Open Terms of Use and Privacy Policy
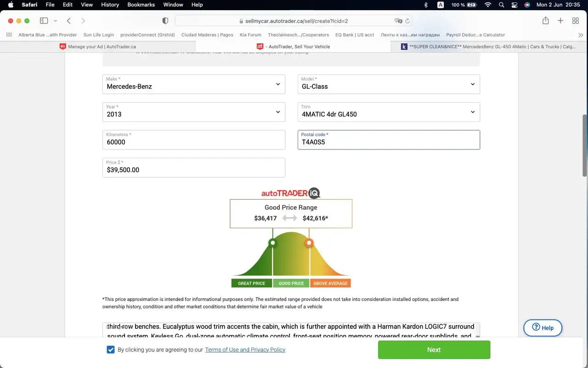588x368 pixels. pyautogui.click(x=245, y=350)
